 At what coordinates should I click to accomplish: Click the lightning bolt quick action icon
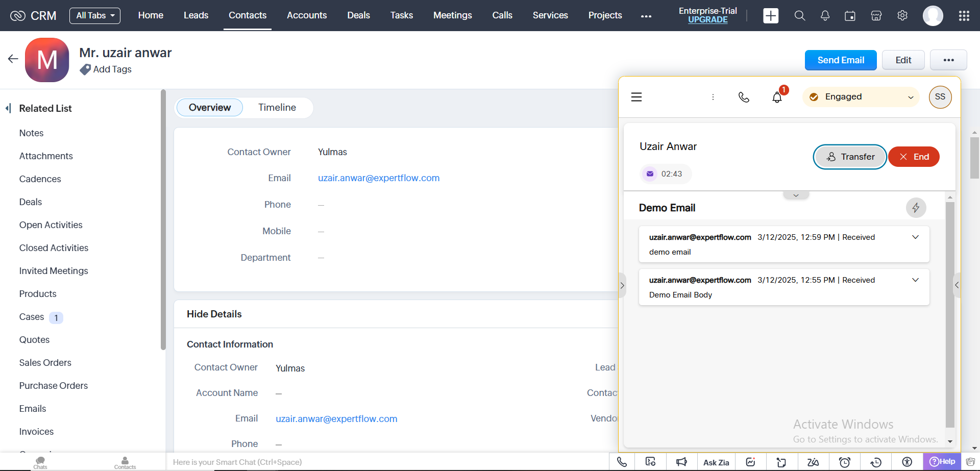(916, 208)
